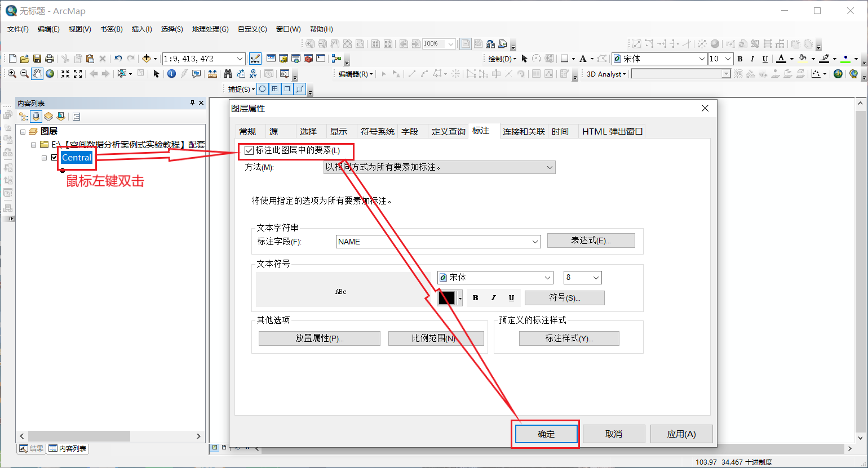Open the 符号(S)... button
This screenshot has height=468, width=868.
565,298
